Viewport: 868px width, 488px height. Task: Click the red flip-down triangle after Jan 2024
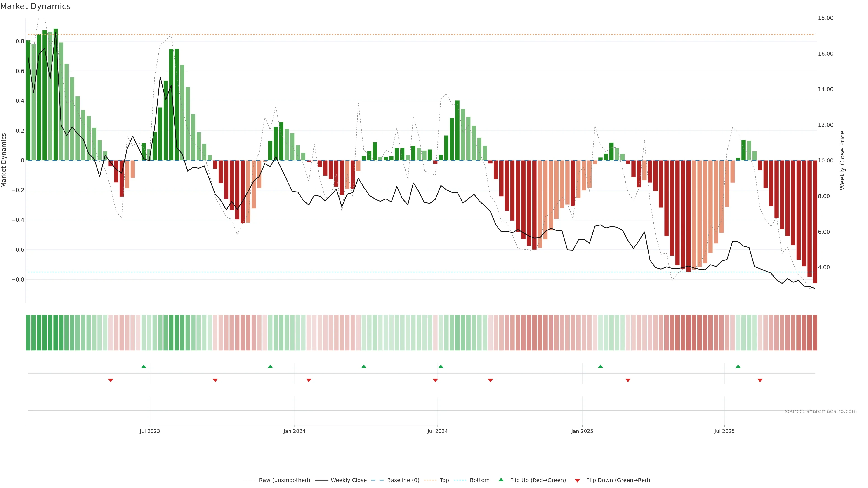(309, 380)
